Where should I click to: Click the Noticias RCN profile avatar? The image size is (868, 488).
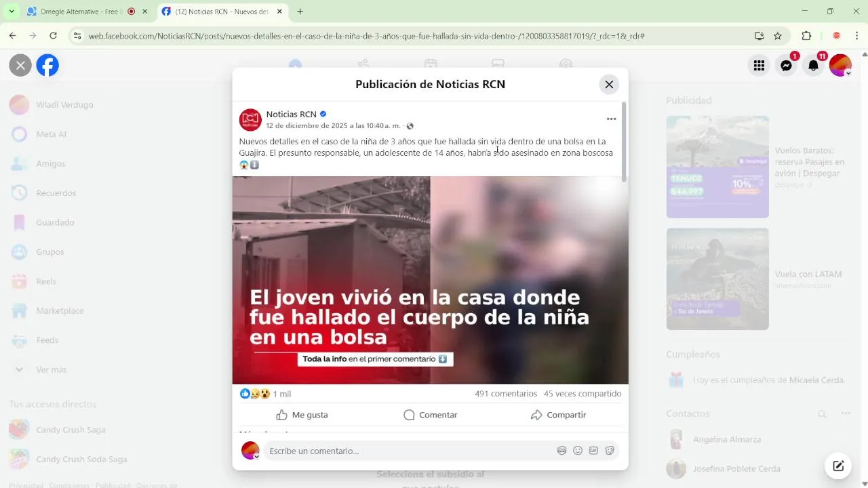[250, 120]
